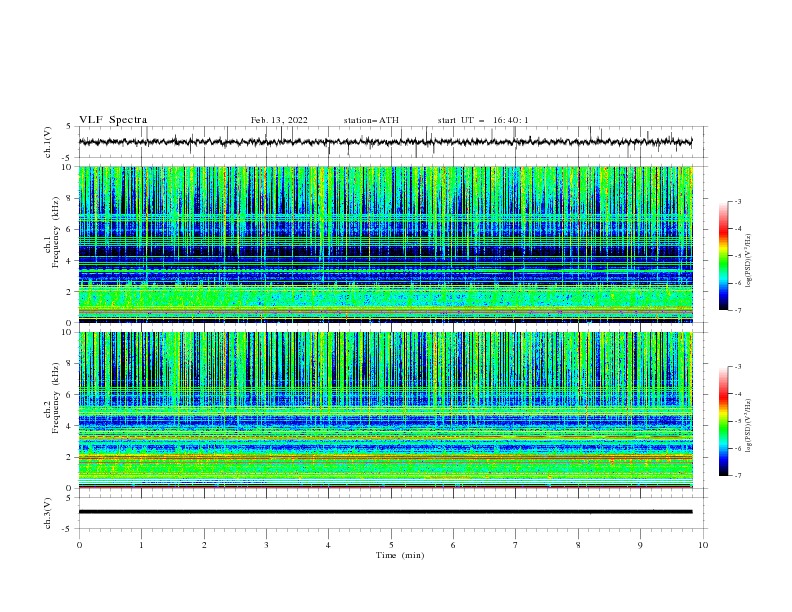Click the ch.1 "Frequency (kHz)" axis label

(56, 230)
